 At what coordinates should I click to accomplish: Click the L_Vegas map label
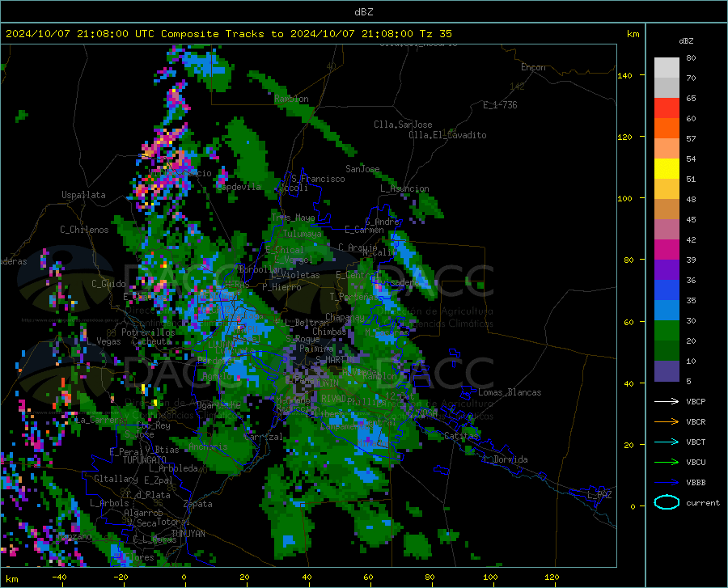coord(104,341)
